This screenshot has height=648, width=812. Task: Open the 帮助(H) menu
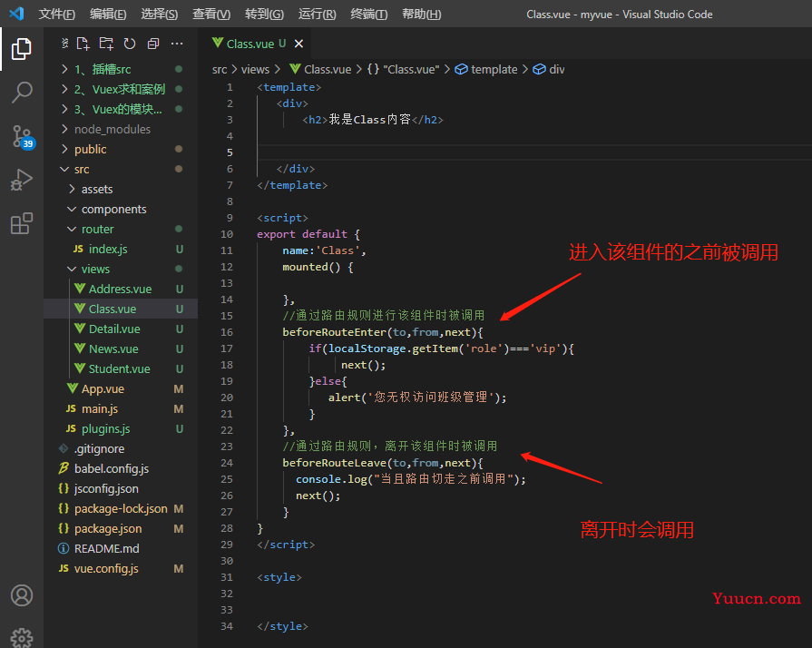coord(422,14)
